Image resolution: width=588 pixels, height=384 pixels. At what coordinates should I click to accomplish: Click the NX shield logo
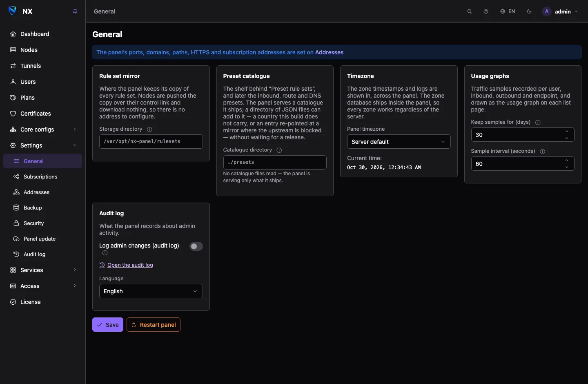[x=13, y=11]
